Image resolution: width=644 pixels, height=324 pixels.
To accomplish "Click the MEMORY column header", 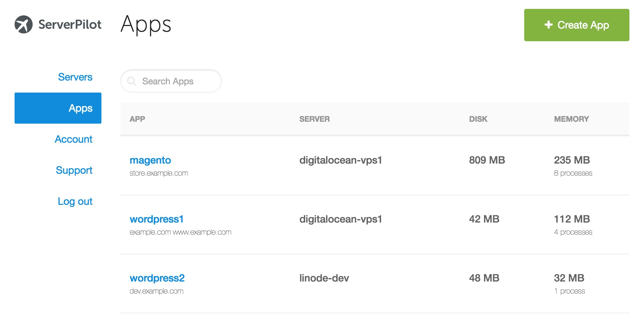I will (571, 119).
